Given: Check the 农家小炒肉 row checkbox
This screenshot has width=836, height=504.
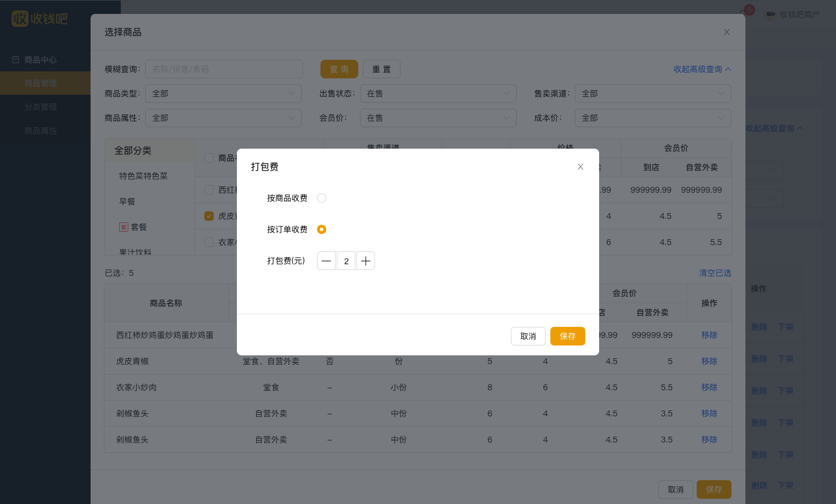Looking at the screenshot, I should click(209, 242).
